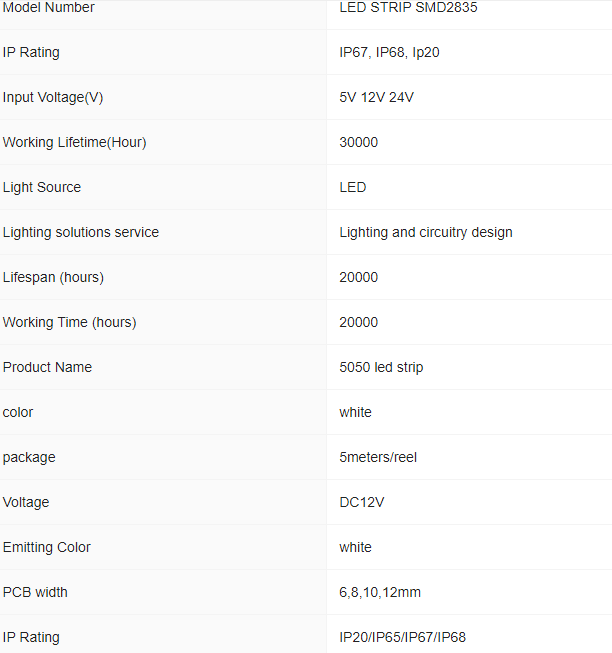Screen dimensions: 612x653
Task: Select the '6,8,10,12mm' PCB width value
Action: [380, 592]
